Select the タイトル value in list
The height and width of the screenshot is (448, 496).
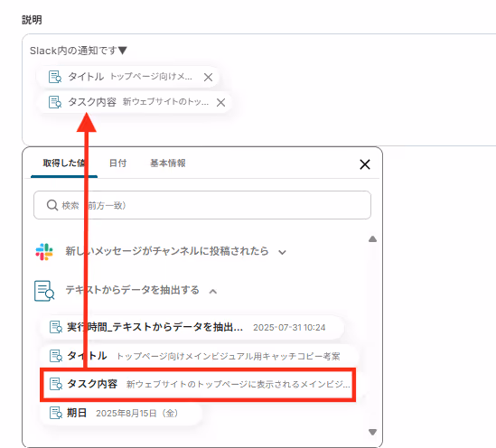point(200,356)
